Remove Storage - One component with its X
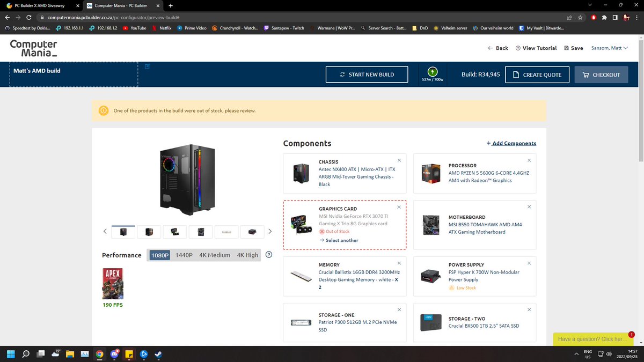Screen dimensions: 644x362 coord(399,310)
